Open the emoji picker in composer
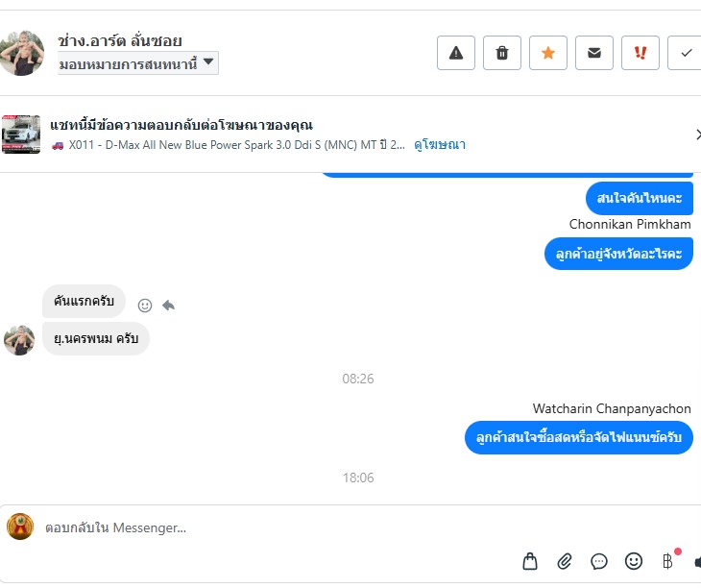Viewport: 701px width, 588px height. point(634,561)
